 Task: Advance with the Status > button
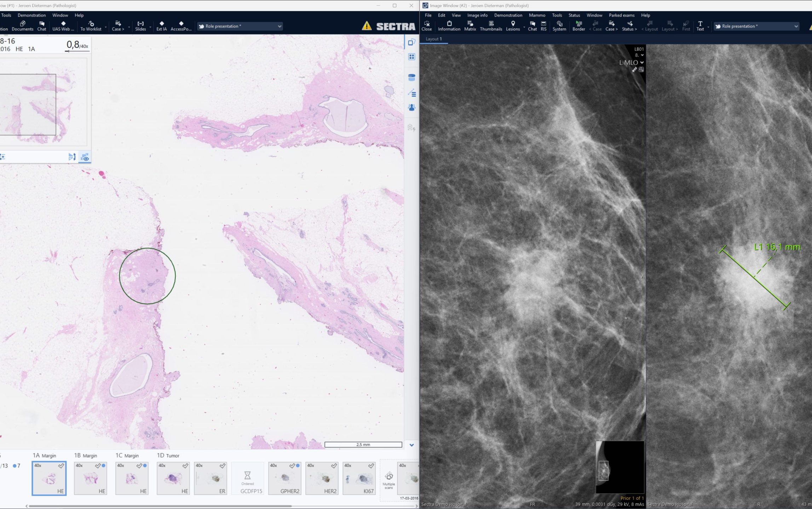click(x=629, y=26)
